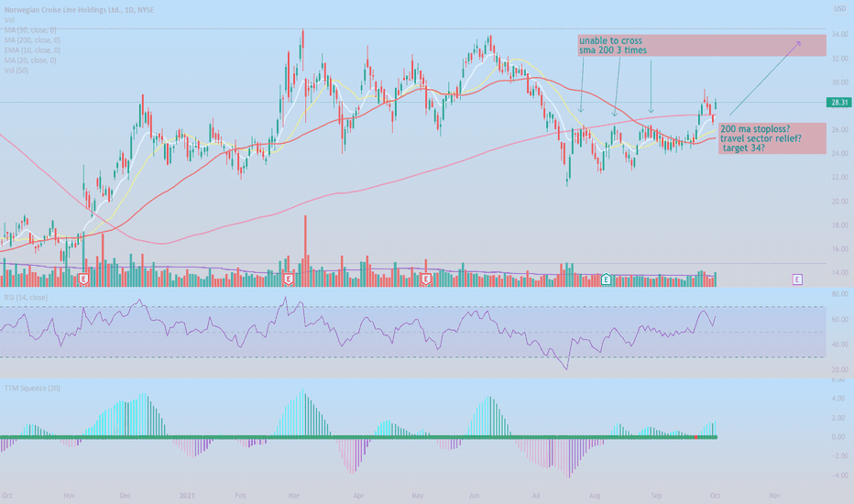854x504 pixels.
Task: Select the Feb label on the time axis
Action: point(240,495)
